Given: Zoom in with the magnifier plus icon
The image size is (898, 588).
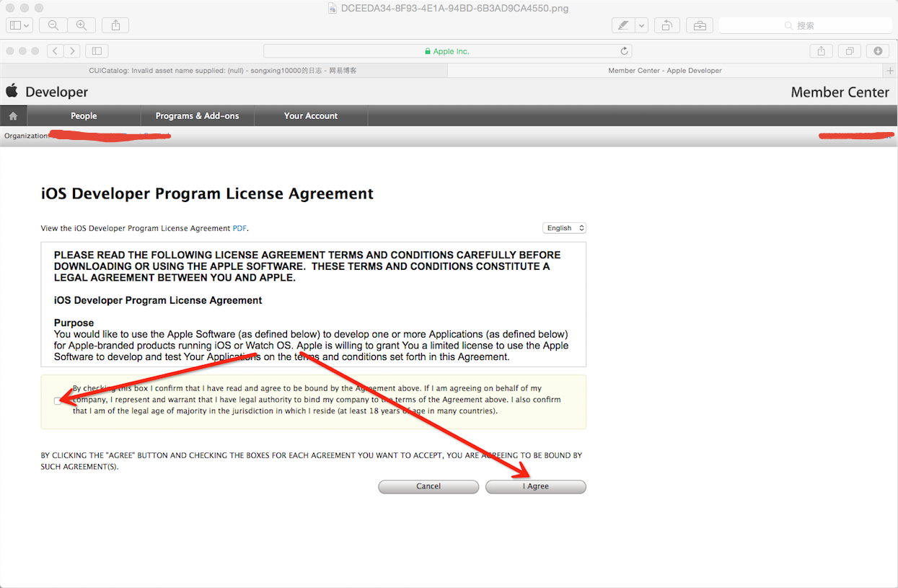Looking at the screenshot, I should (82, 25).
